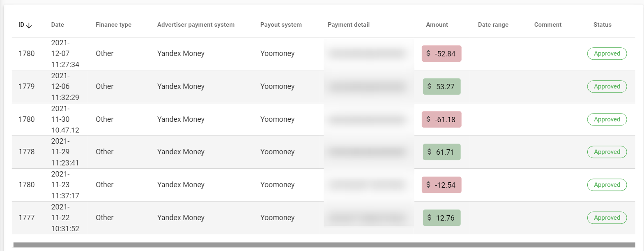Click the red -52.84 amount tag
The height and width of the screenshot is (251, 644).
442,53
